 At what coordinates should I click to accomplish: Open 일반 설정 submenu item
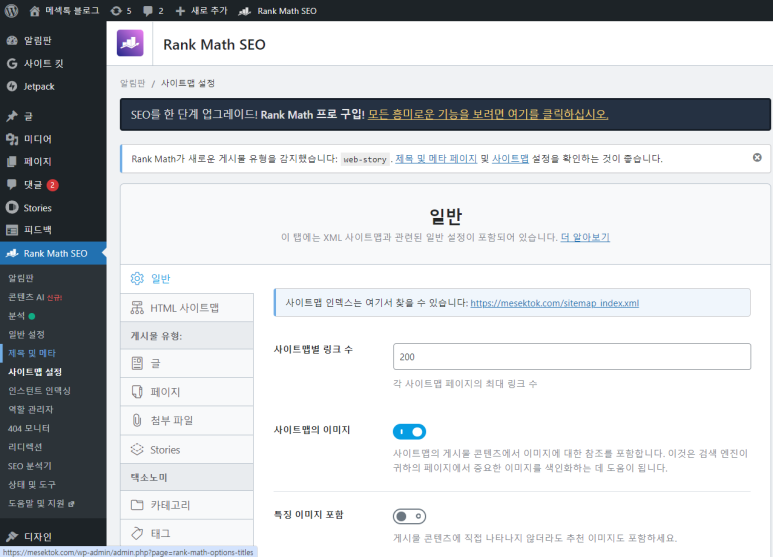pyautogui.click(x=26, y=334)
